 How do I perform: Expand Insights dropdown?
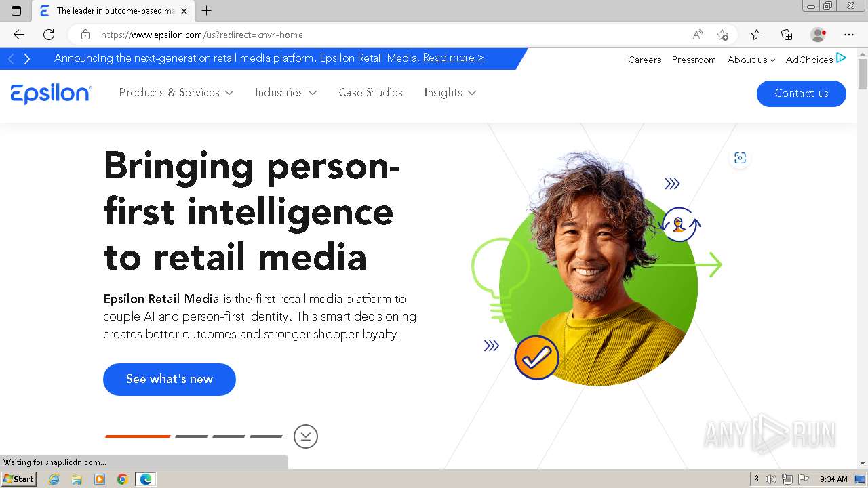coord(450,92)
